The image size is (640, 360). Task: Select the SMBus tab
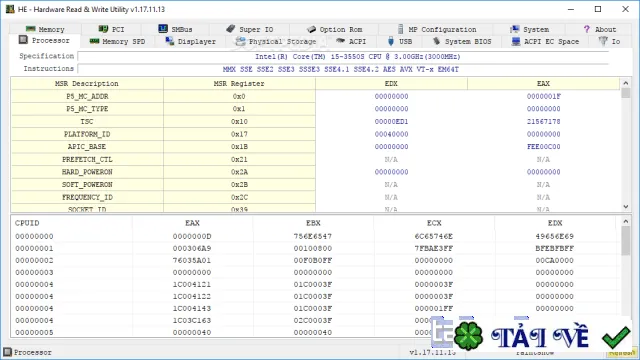[175, 29]
